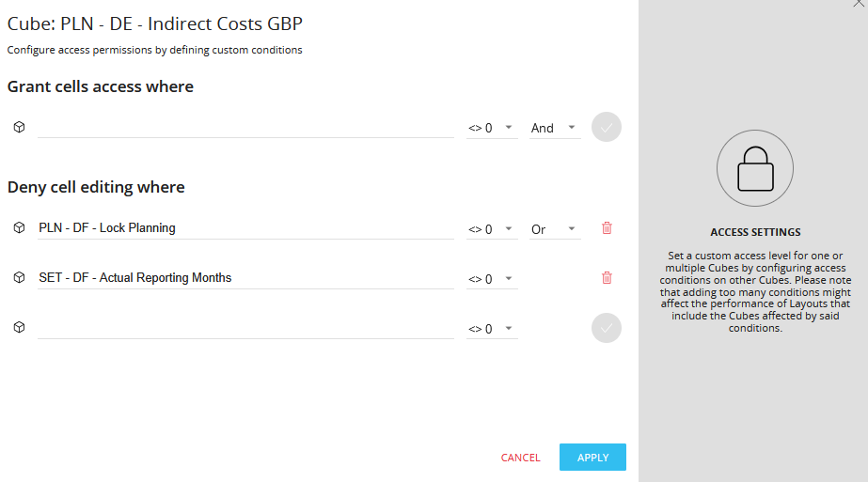Image resolution: width=868 pixels, height=482 pixels.
Task: Confirm the new deny condition checkmark
Action: (607, 328)
